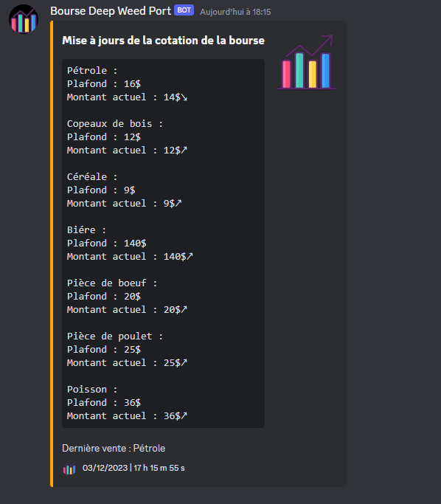Click the upward arrow beside poulet 25$
Image resolution: width=441 pixels, height=504 pixels.
[184, 362]
